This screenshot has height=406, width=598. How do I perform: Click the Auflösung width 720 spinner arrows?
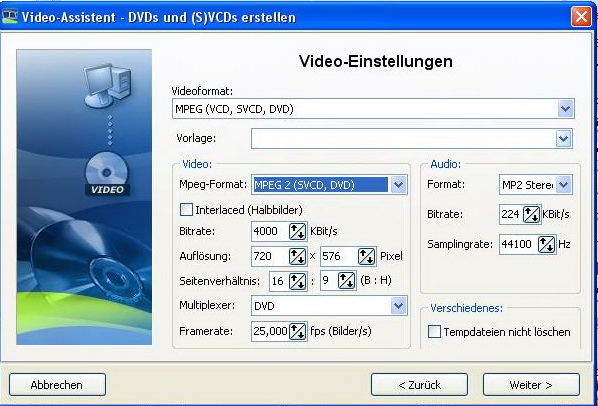(x=297, y=256)
